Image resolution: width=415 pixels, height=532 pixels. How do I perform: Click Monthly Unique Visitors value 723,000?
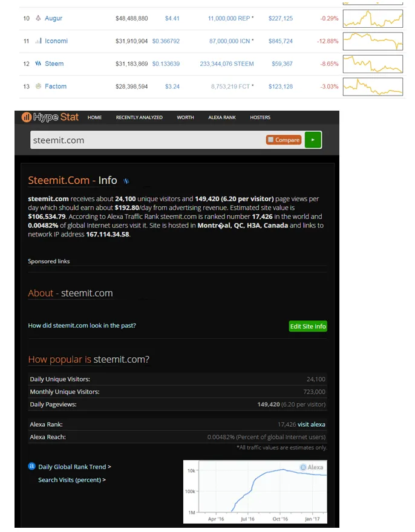314,392
